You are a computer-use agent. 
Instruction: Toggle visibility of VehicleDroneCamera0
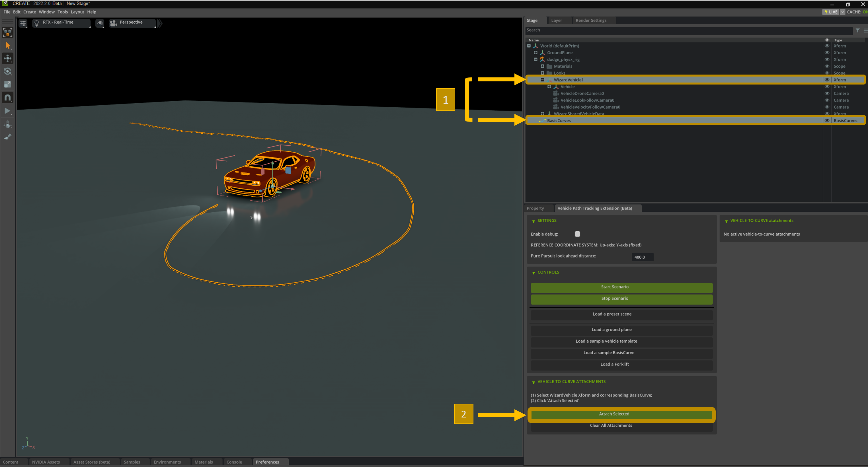[826, 93]
